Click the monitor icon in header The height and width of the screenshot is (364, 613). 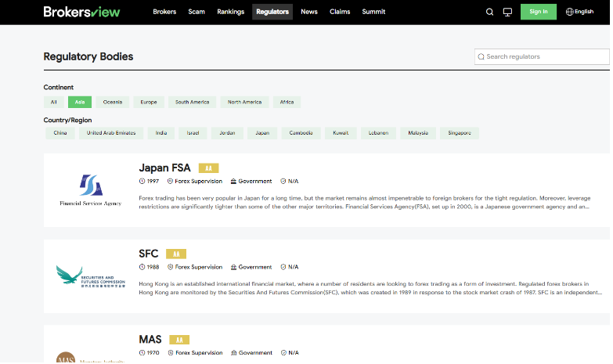click(507, 12)
